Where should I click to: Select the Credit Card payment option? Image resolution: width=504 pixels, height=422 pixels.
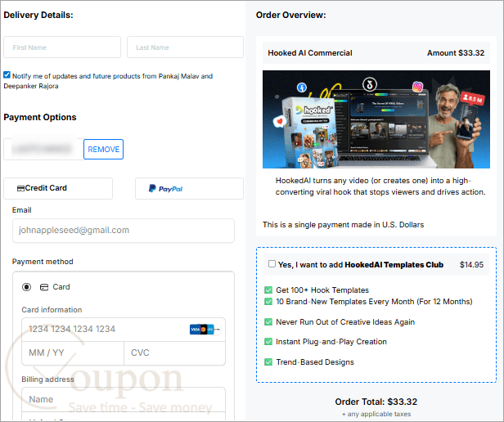click(58, 188)
